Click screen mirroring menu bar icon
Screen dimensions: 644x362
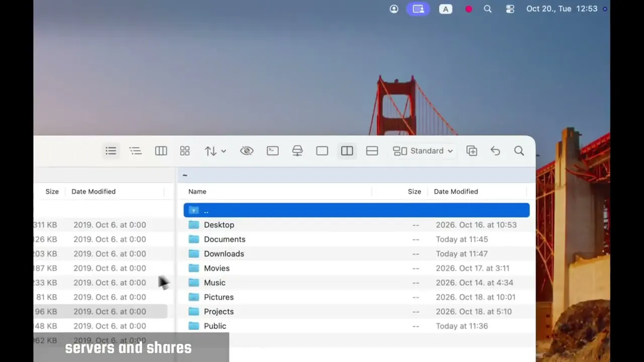[x=419, y=9]
